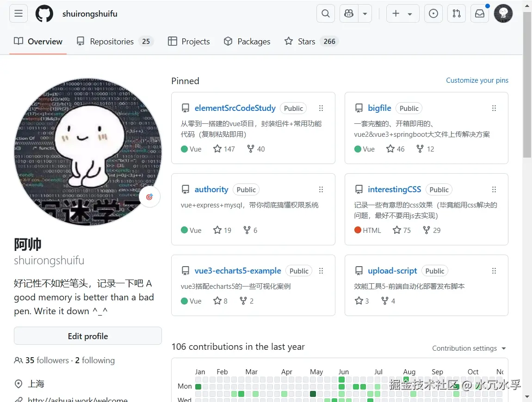Open the issues icon in the header
The image size is (532, 402).
click(433, 13)
